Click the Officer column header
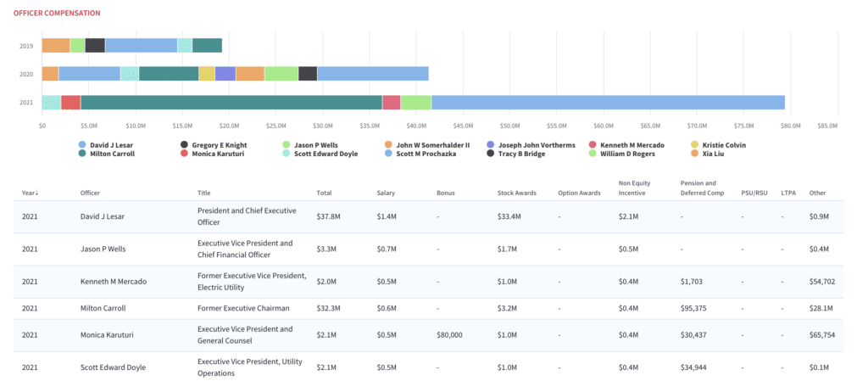868x381 pixels. click(90, 193)
